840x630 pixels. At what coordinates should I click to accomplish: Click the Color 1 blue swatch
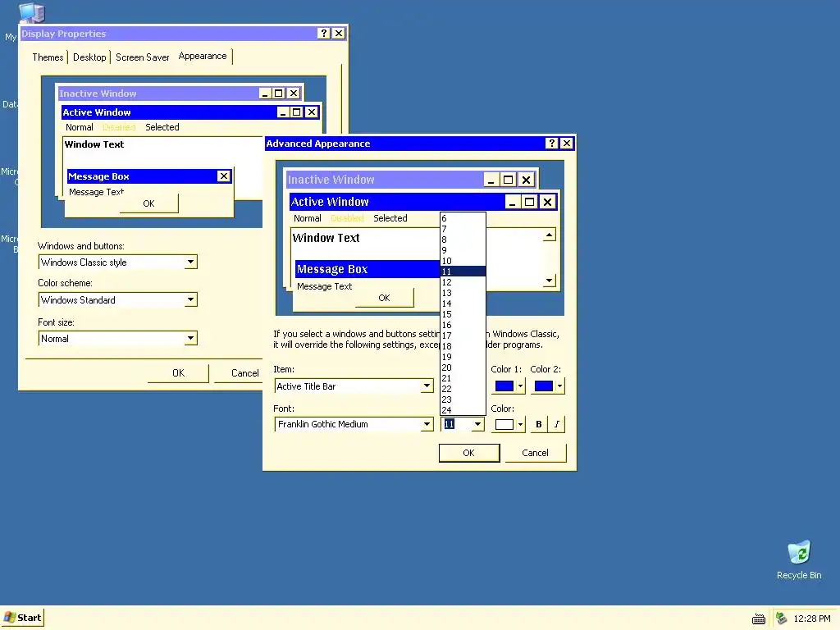click(504, 386)
